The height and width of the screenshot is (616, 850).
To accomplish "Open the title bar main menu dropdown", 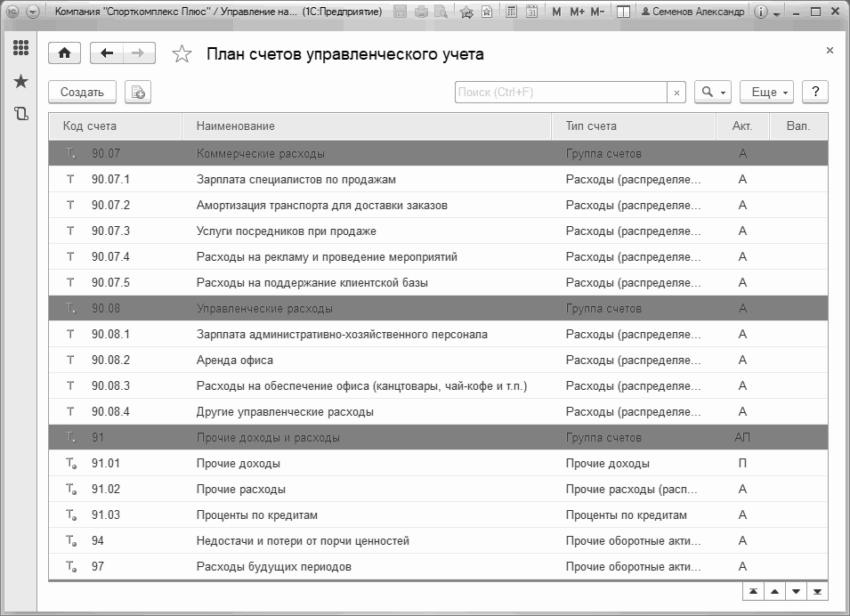I will pos(33,12).
